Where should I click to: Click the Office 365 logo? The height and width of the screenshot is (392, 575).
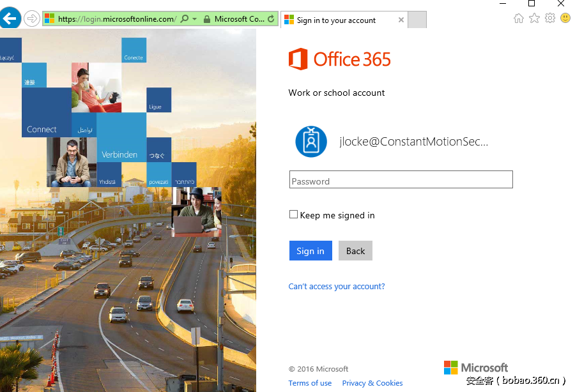(340, 59)
